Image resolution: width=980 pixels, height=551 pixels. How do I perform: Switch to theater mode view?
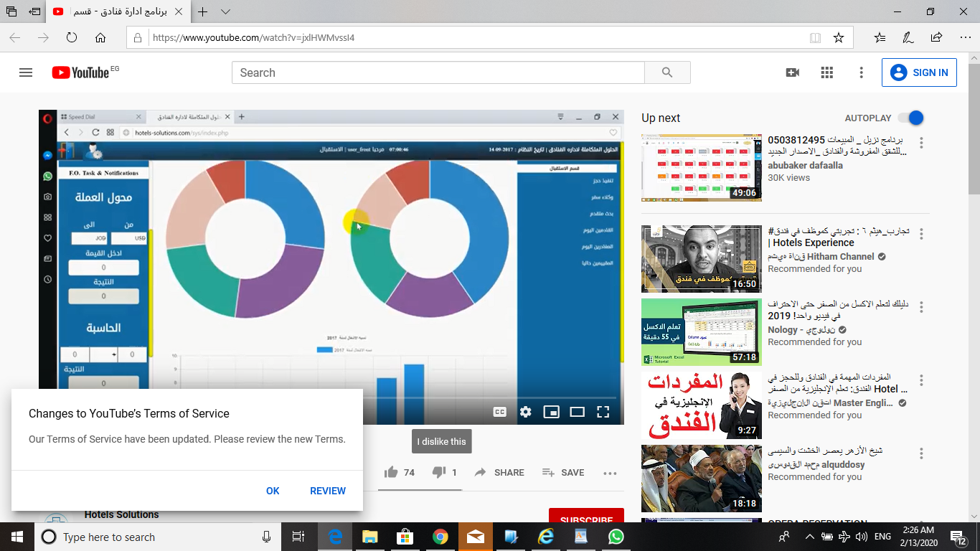pyautogui.click(x=578, y=412)
